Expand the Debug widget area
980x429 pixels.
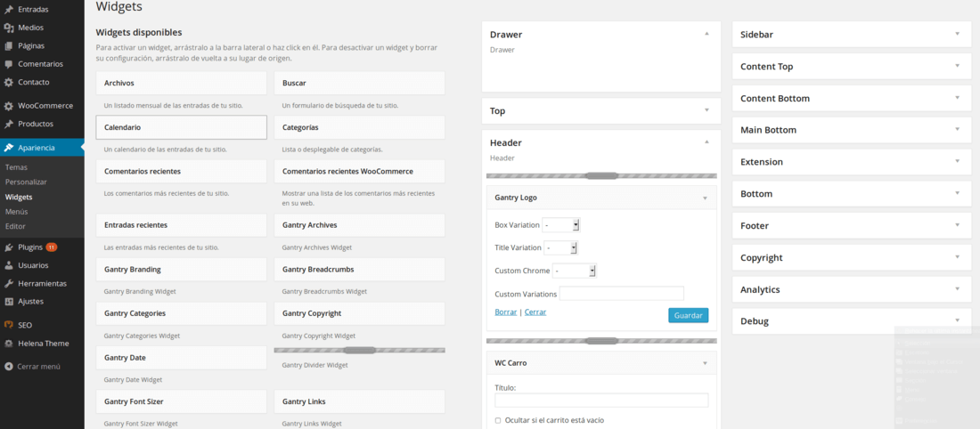957,320
